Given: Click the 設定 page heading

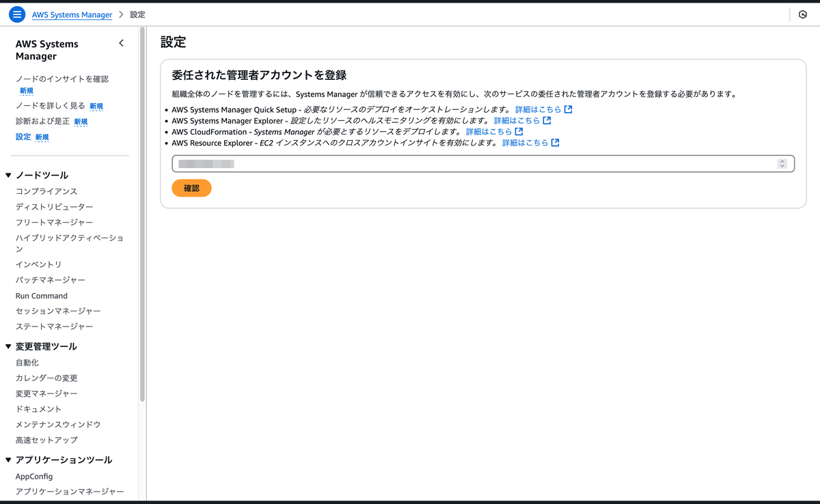Looking at the screenshot, I should click(173, 42).
